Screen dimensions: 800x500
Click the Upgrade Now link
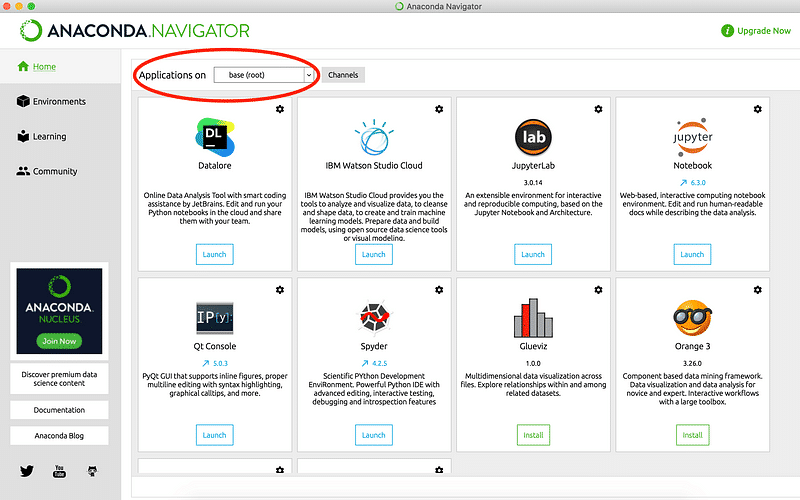756,30
